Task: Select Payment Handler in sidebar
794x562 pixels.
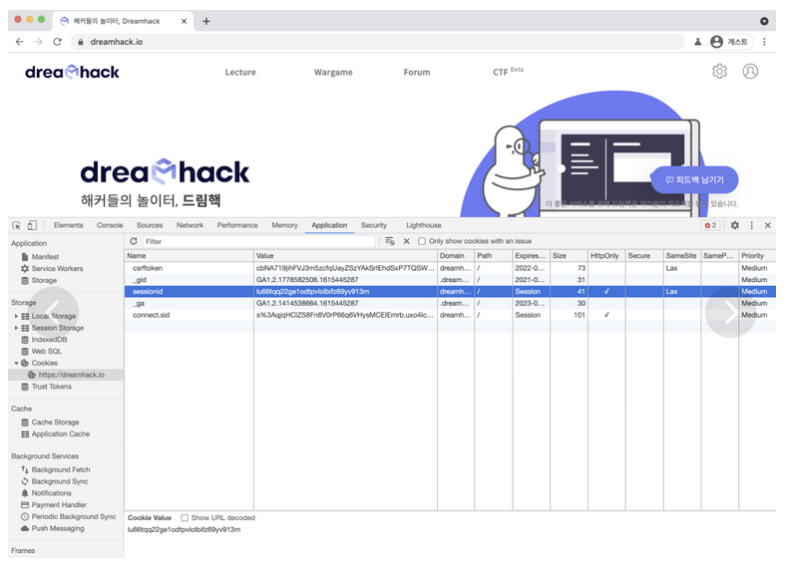Action: 59,505
